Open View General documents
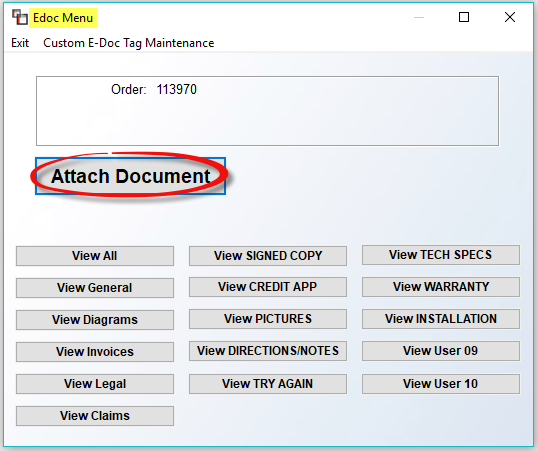This screenshot has width=538, height=451. tap(95, 288)
